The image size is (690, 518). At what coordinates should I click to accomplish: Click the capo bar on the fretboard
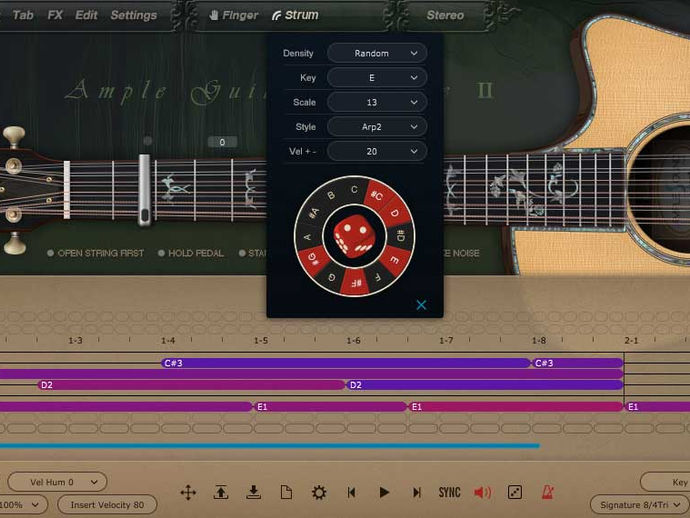144,190
